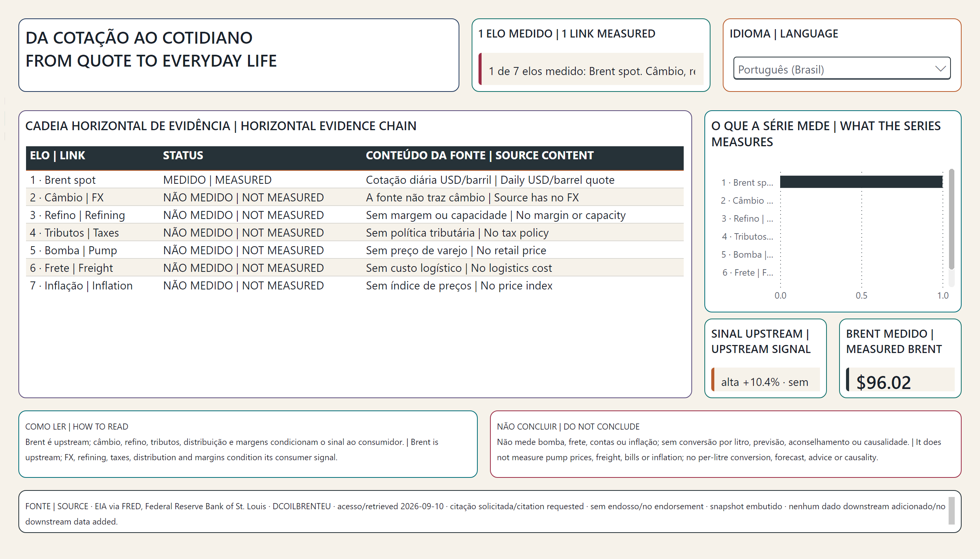
Task: Click the 'COMO LER | HOW TO READ' heading
Action: [77, 427]
